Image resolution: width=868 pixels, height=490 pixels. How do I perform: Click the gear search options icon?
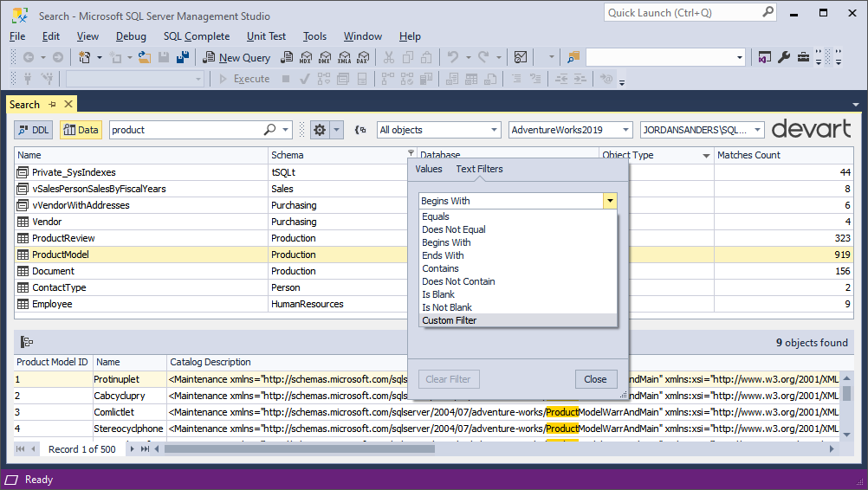coord(320,130)
